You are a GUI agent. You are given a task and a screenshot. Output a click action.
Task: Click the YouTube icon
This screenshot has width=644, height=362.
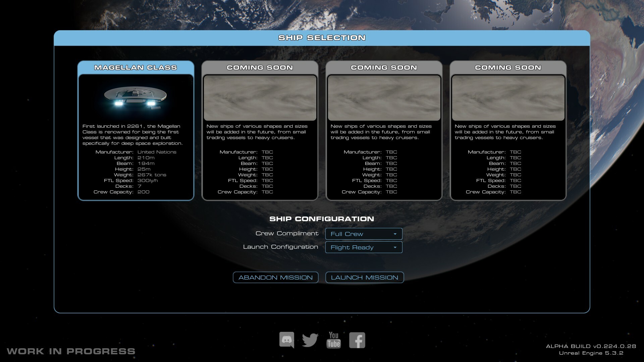[x=333, y=340]
